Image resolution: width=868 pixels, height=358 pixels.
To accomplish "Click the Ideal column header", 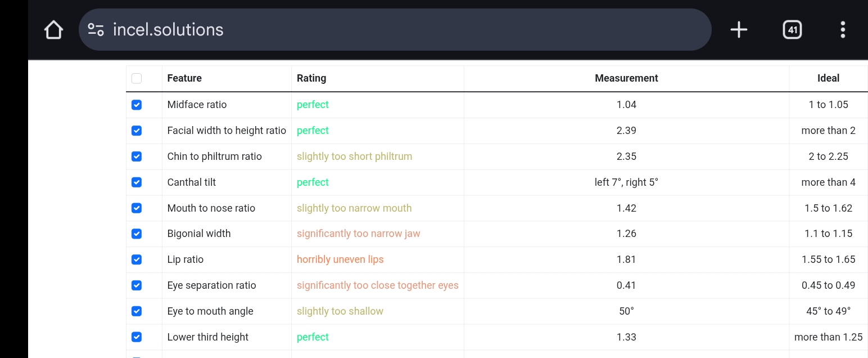I will point(828,78).
